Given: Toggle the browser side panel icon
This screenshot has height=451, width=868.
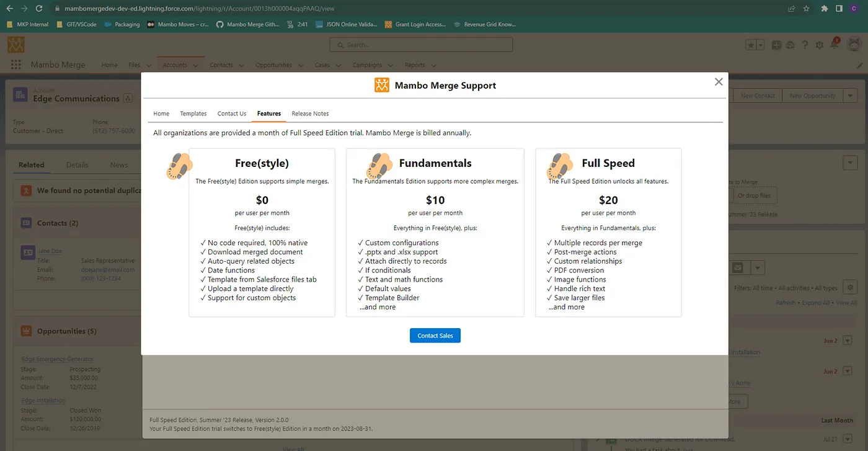Looking at the screenshot, I should click(839, 9).
